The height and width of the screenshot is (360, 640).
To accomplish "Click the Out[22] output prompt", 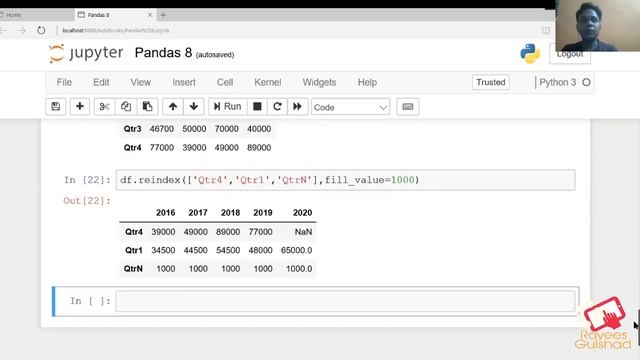I will click(x=87, y=201).
